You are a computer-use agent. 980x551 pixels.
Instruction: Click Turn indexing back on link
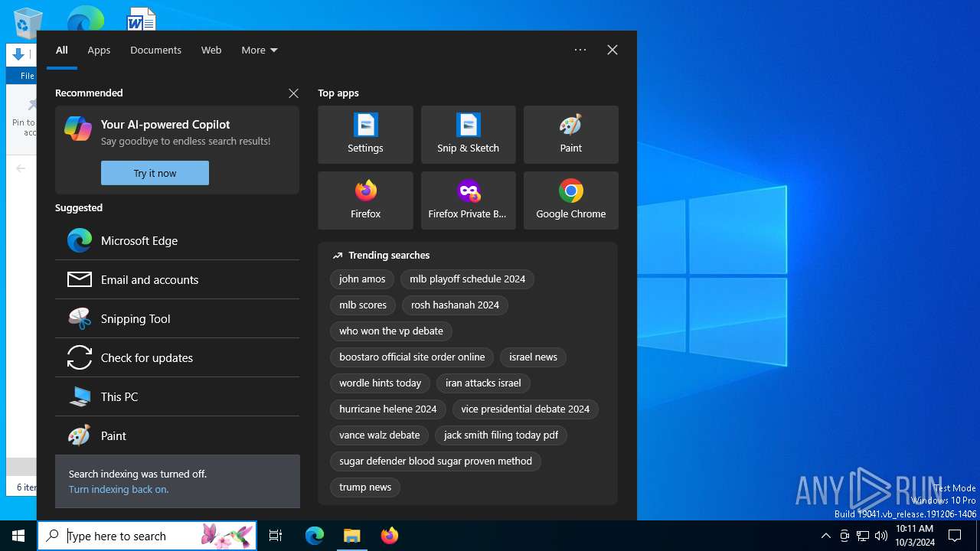[119, 489]
